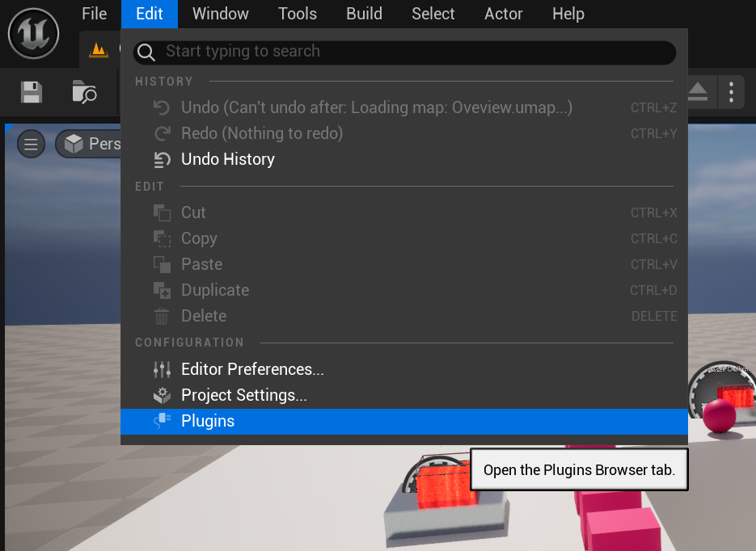Screen dimensions: 756x551
Task: Click the Project Settings gear icon
Action: tap(162, 395)
